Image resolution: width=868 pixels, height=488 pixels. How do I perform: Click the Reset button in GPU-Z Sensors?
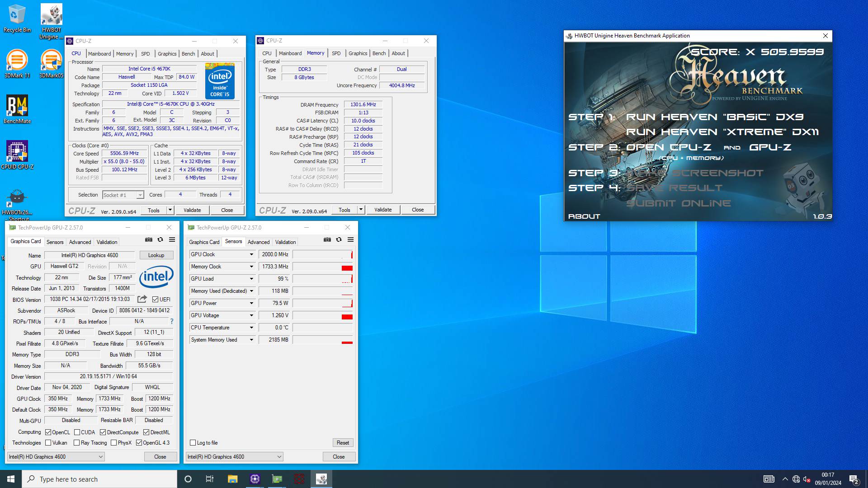(x=343, y=443)
